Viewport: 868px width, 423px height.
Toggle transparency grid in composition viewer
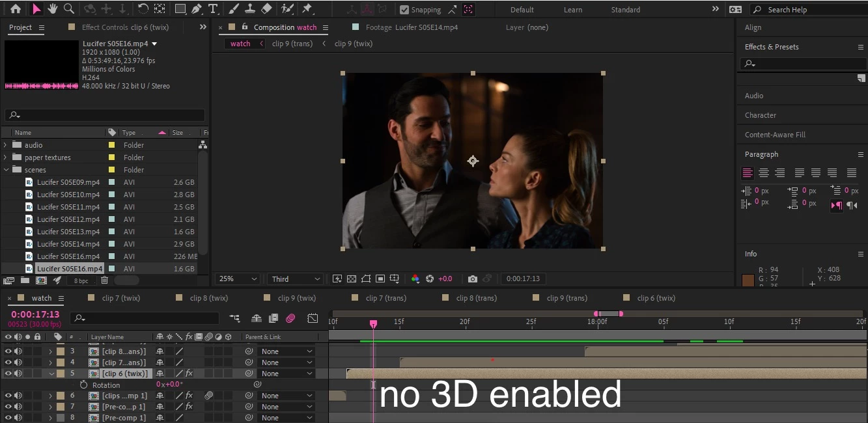coord(352,279)
